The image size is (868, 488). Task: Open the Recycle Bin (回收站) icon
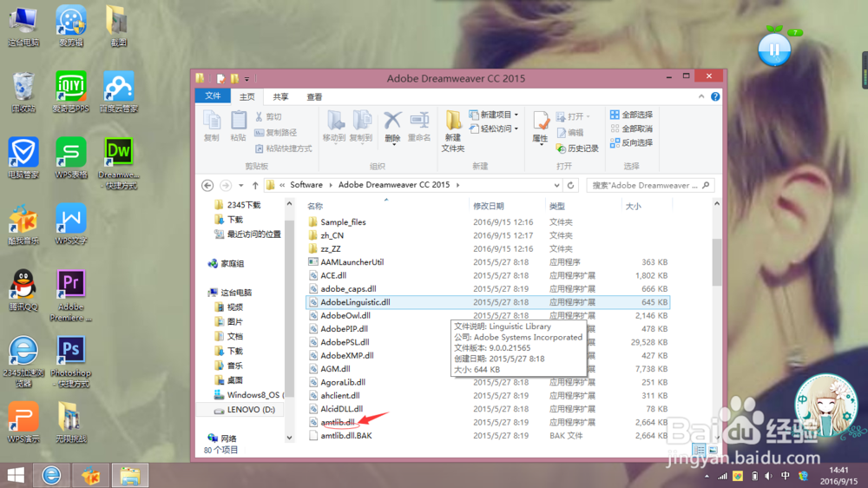23,92
